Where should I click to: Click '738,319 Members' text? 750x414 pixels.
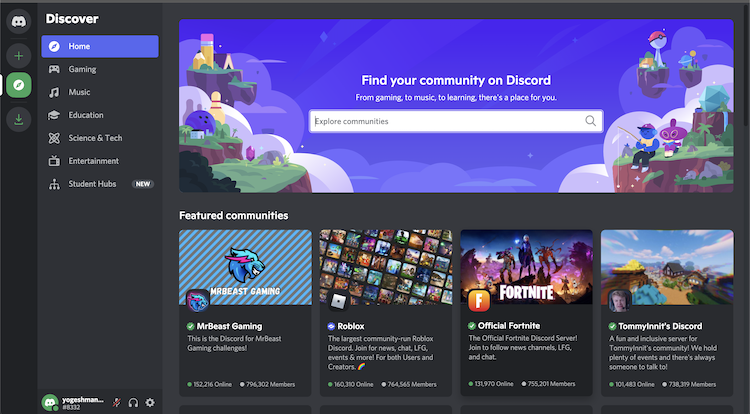tap(692, 384)
